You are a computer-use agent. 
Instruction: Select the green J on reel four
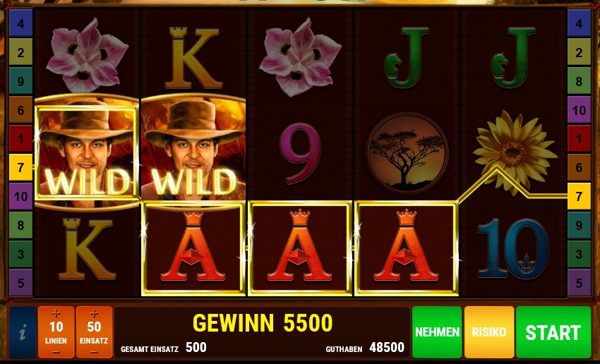pos(407,57)
